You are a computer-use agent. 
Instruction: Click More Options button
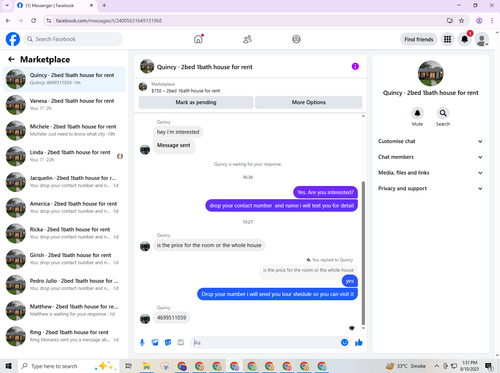coord(309,102)
